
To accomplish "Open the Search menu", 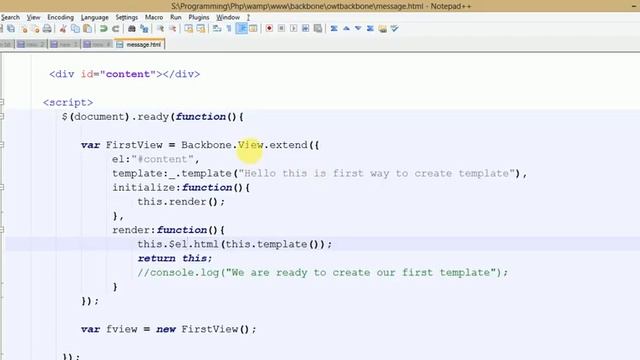I will 10,17.
